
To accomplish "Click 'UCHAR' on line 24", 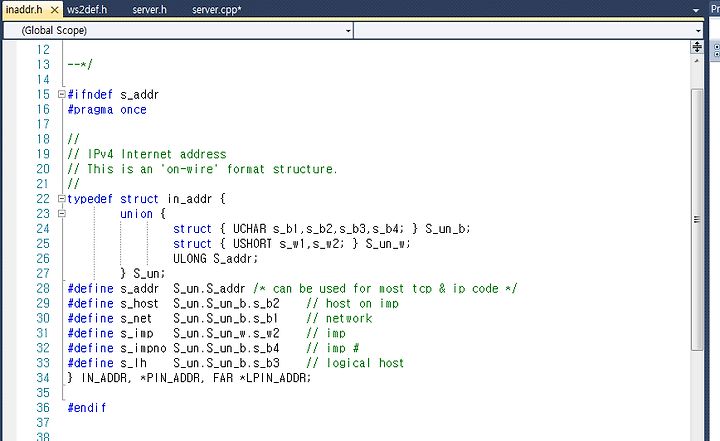I will click(x=249, y=229).
